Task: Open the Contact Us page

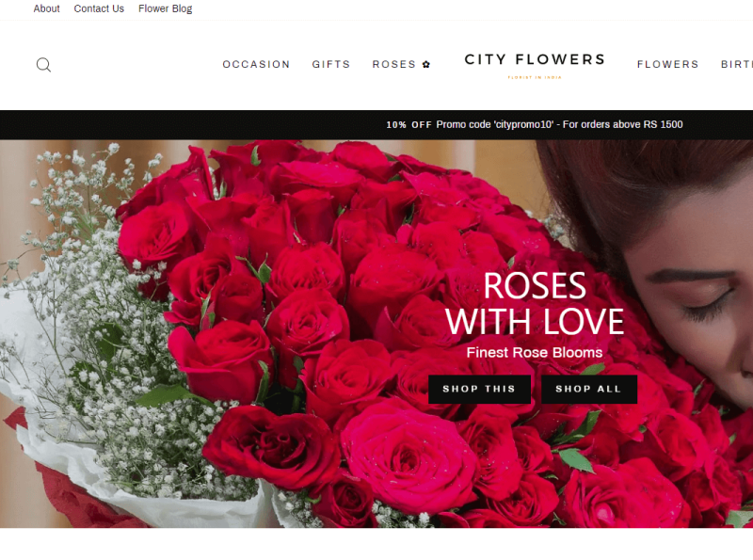Action: [98, 8]
